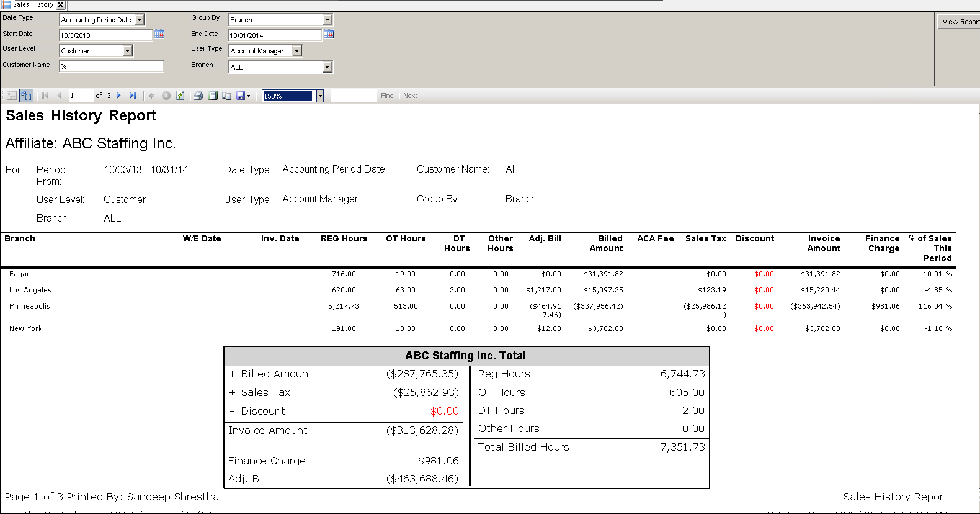Click the View Report button

pyautogui.click(x=959, y=22)
